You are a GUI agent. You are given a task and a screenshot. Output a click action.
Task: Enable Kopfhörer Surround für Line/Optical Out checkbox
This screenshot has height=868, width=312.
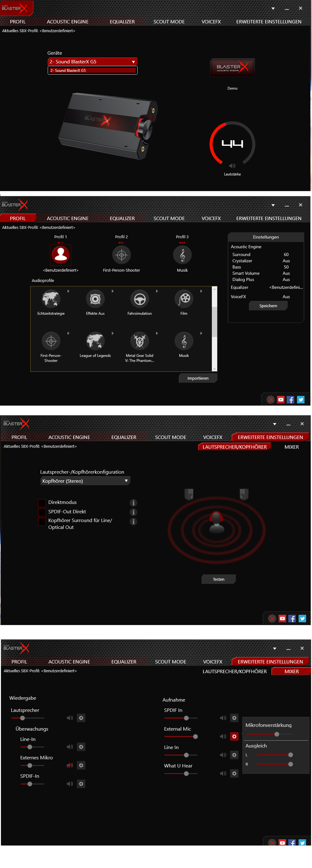(42, 522)
